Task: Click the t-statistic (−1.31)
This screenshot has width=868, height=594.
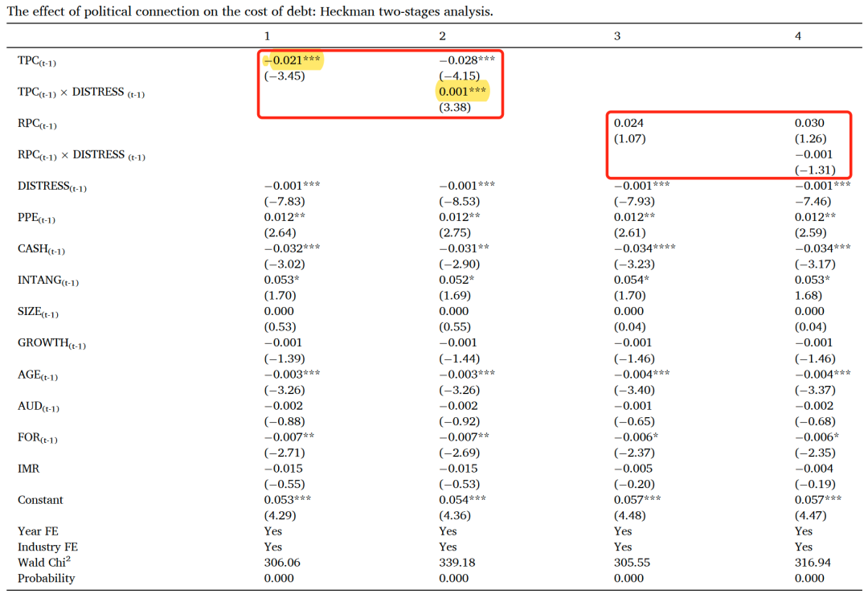Action: tap(815, 170)
